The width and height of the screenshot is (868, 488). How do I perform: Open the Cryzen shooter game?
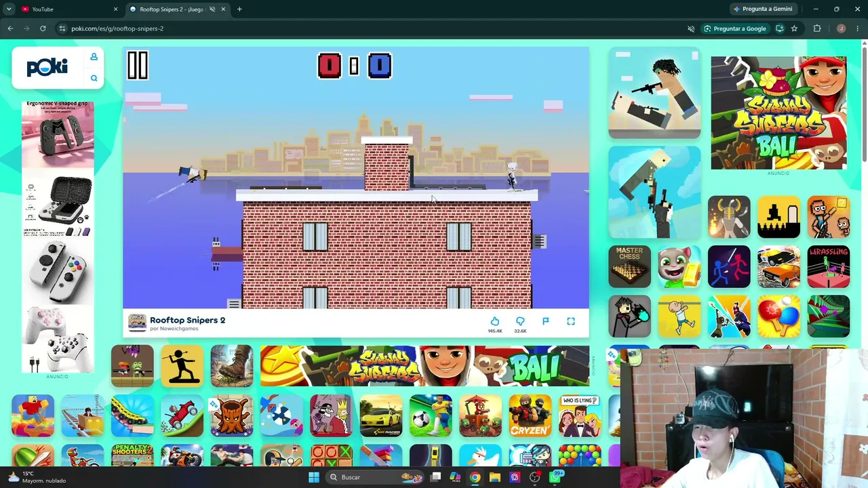click(530, 415)
